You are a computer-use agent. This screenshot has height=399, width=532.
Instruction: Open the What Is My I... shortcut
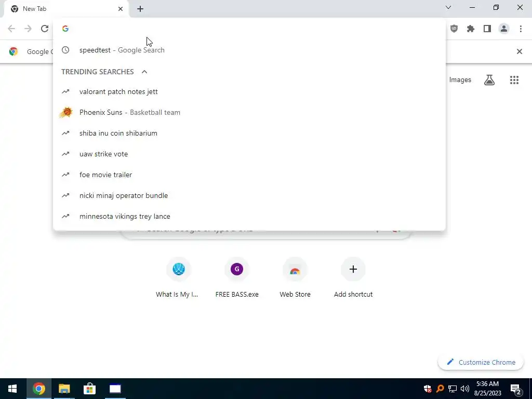pos(179,277)
